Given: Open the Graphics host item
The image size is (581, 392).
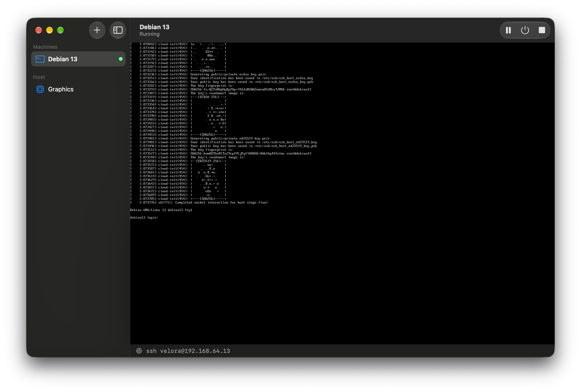Looking at the screenshot, I should click(x=78, y=89).
